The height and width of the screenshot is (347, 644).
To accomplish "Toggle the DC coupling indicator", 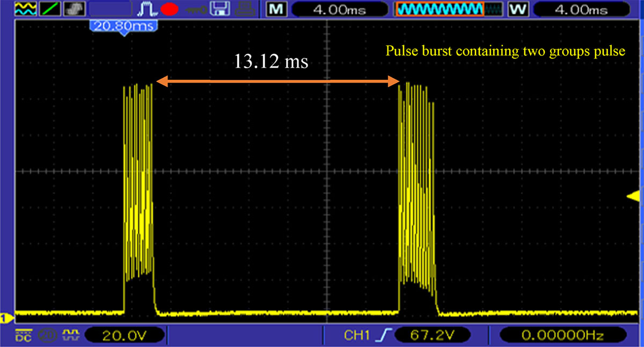I will pos(23,335).
